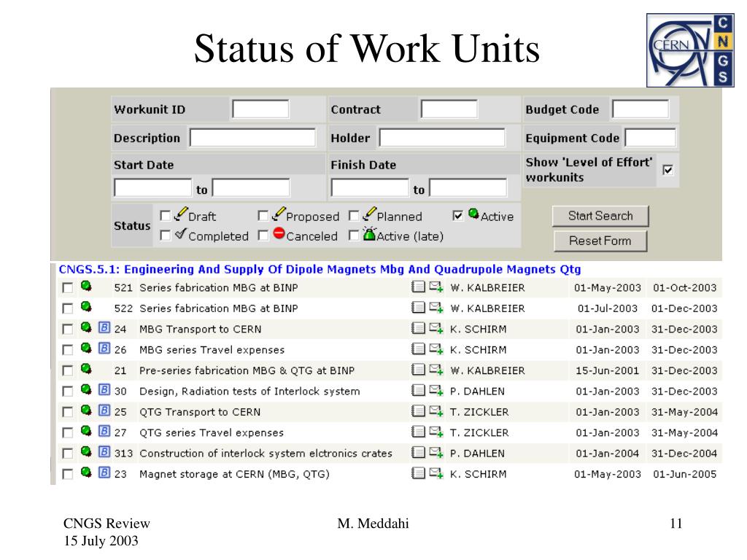The width and height of the screenshot is (747, 560).
Task: Click the mail icon for MBG Transport to CERN
Action: point(436,328)
